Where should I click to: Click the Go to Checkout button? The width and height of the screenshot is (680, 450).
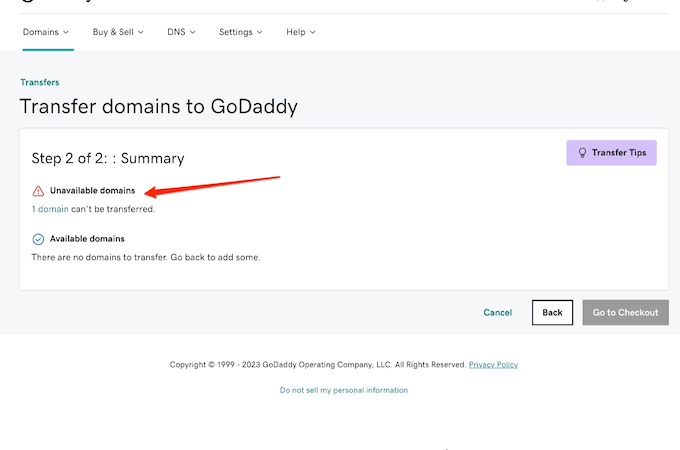pos(625,312)
